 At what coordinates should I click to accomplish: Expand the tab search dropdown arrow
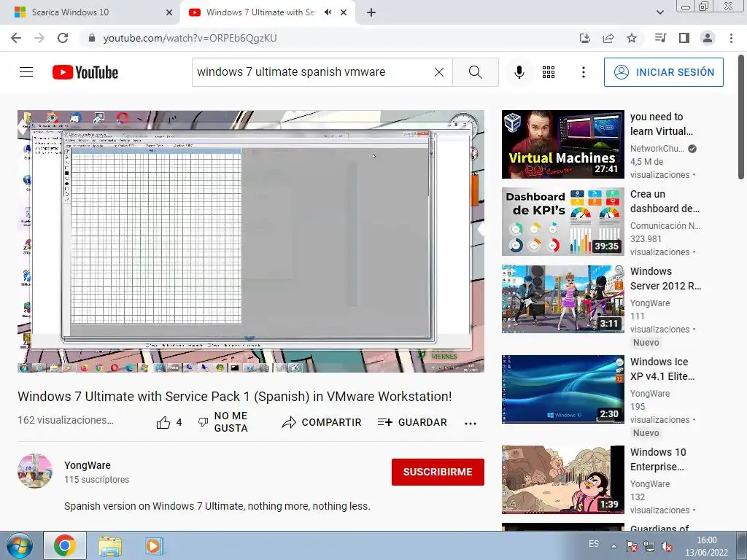click(x=659, y=12)
